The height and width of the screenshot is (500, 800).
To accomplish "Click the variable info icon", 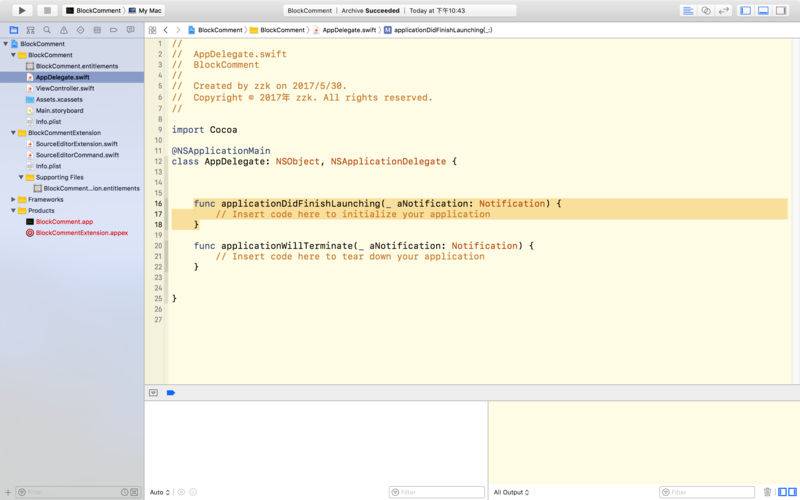I will 193,492.
